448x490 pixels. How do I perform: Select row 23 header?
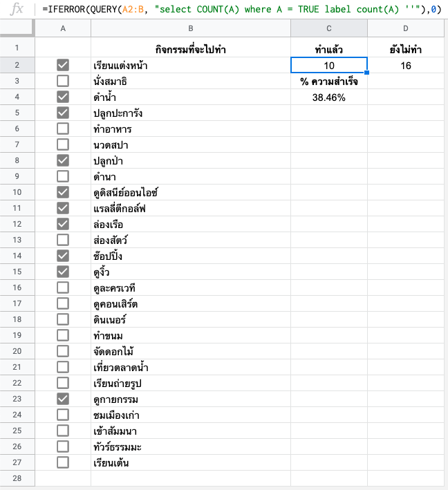coord(17,399)
